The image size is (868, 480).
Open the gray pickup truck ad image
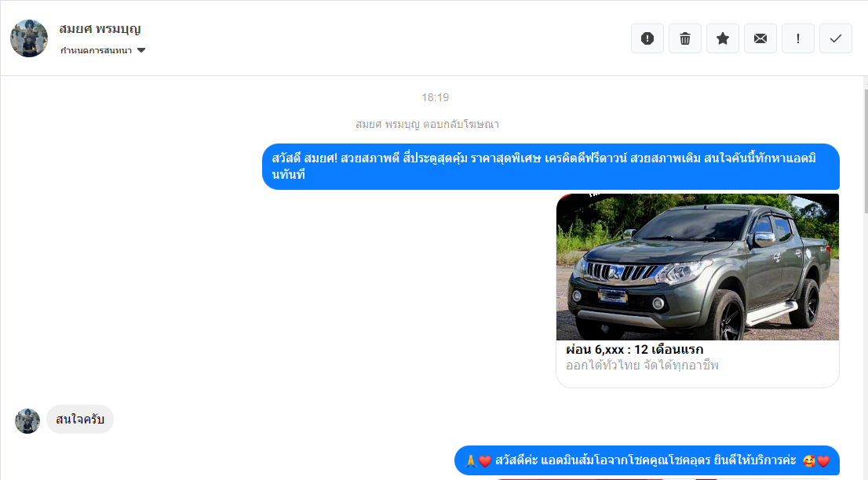(698, 267)
